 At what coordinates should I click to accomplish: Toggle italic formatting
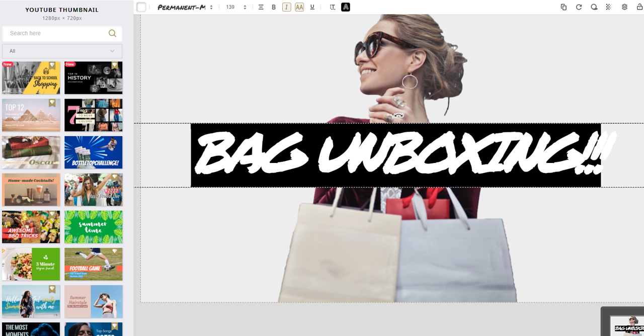287,7
